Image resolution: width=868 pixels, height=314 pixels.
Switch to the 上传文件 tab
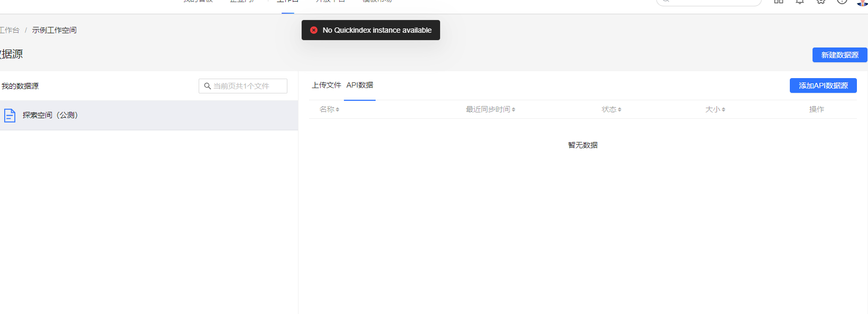[326, 85]
